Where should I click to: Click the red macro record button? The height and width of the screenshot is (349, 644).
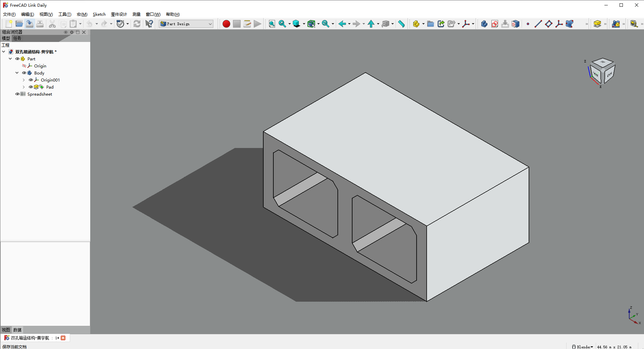click(226, 24)
